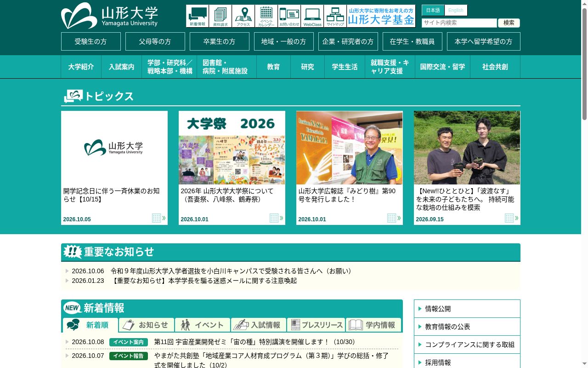Open the アクセス map pin icon
The height and width of the screenshot is (368, 588).
pos(243,16)
